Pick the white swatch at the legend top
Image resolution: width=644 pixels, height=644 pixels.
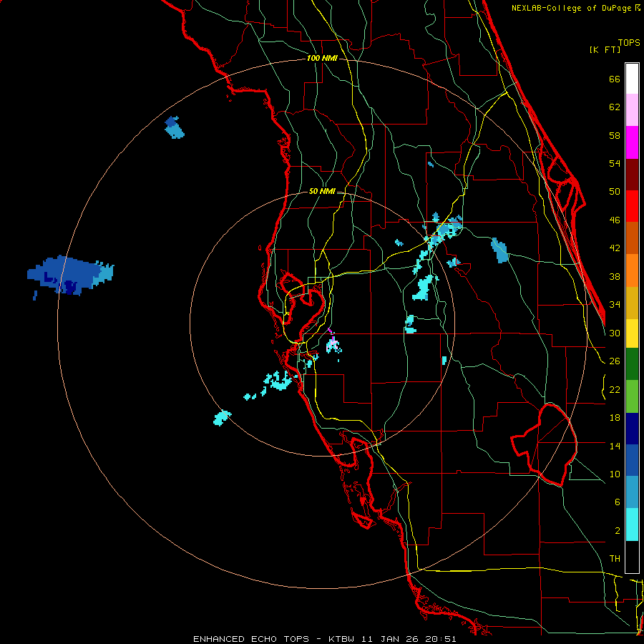point(632,79)
